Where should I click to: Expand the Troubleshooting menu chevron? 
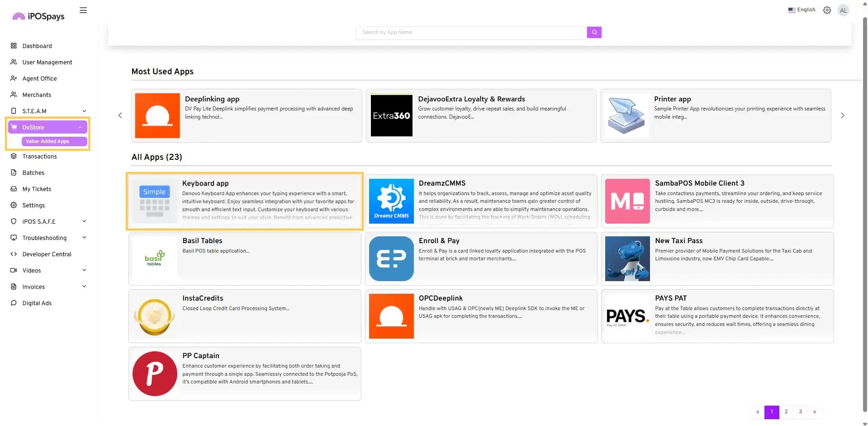(x=84, y=238)
